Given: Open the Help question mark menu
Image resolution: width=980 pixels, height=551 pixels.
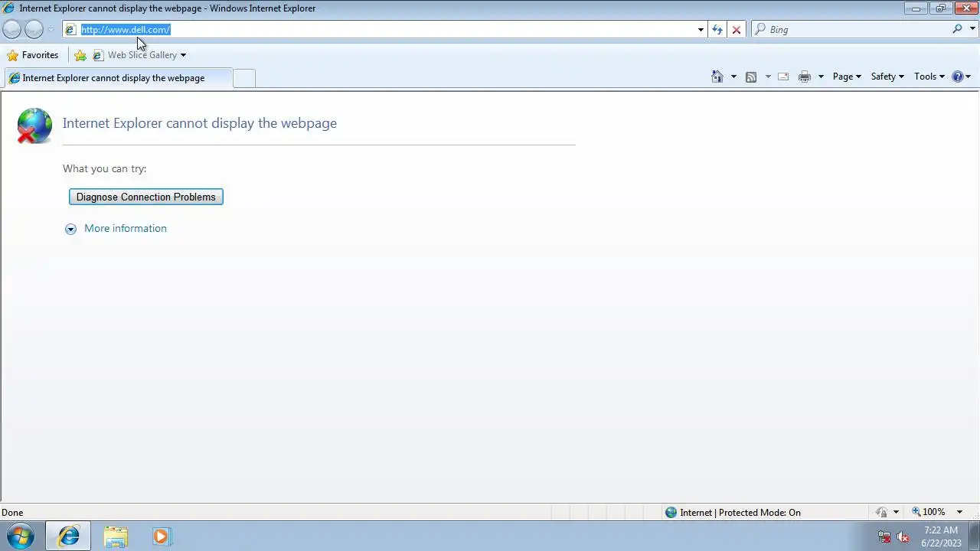Looking at the screenshot, I should tap(961, 77).
